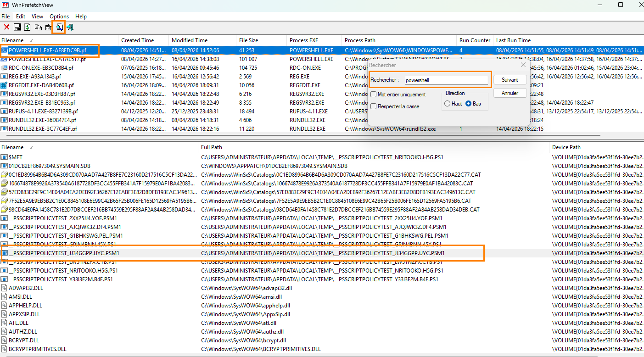This screenshot has height=357, width=644.
Task: Click the icon of RUFUS-4.11.EXE-8327139B.pf
Action: point(4,112)
